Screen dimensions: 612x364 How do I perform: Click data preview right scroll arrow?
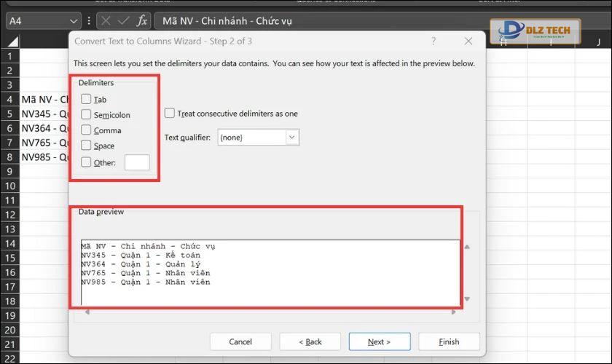453,312
